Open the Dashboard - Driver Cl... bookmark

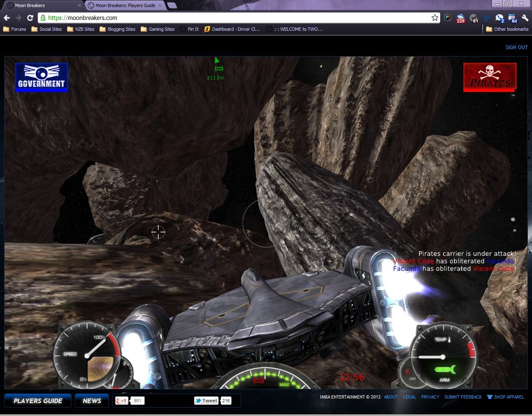(232, 29)
